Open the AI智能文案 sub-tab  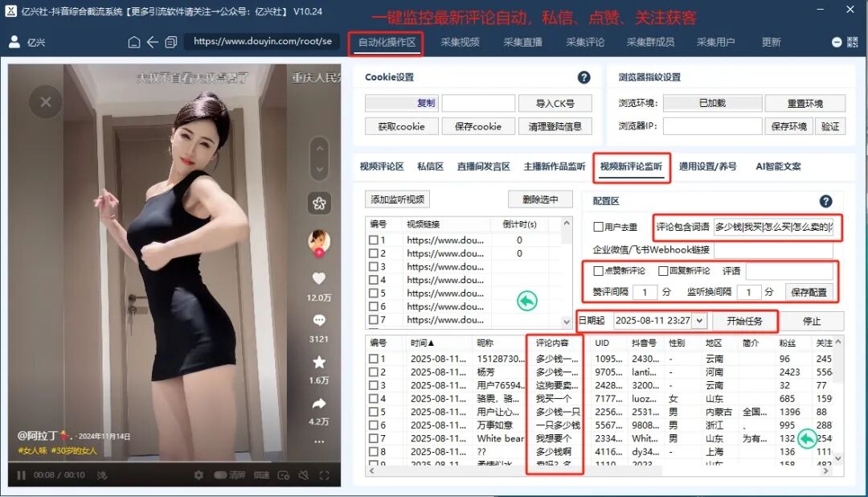[778, 166]
